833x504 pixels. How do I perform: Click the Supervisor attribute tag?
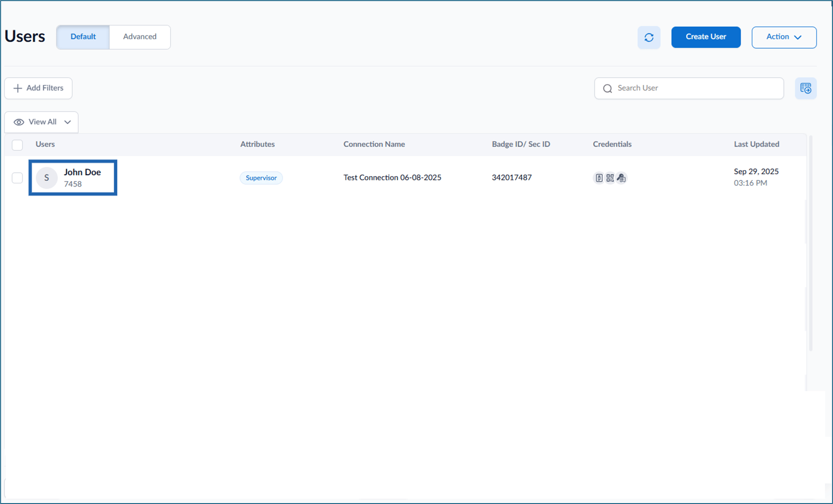click(x=261, y=178)
